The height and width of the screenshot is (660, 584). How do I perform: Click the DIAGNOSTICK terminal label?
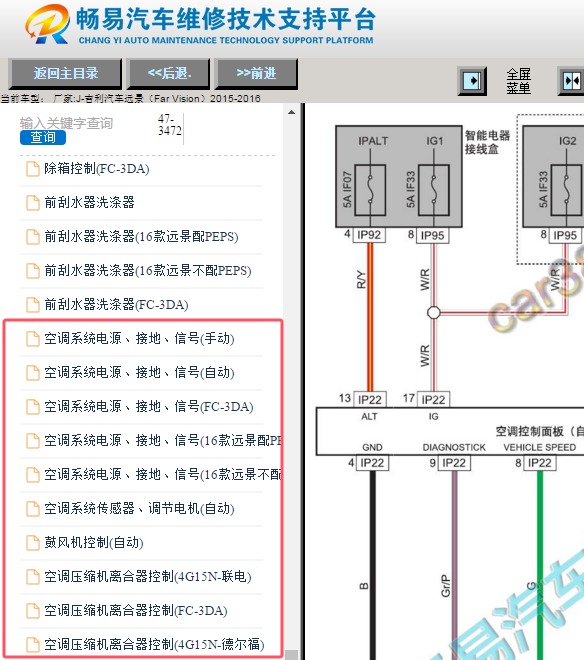454,447
